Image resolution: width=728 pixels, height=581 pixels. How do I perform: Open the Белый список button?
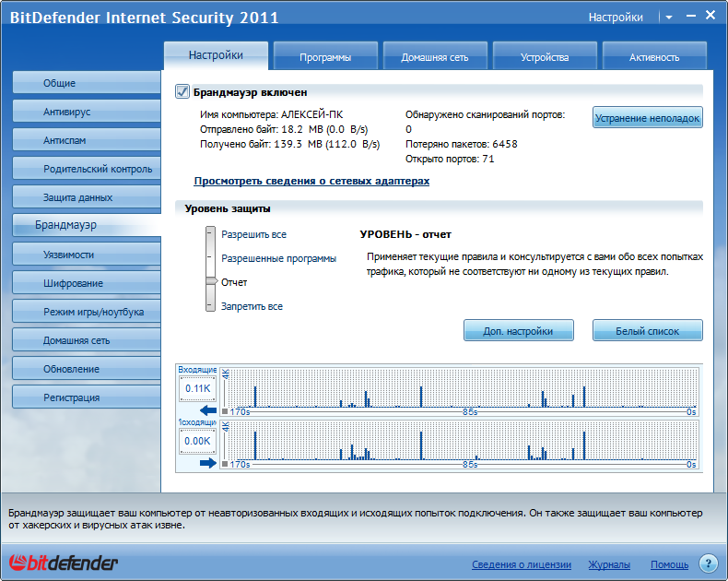[x=647, y=330]
